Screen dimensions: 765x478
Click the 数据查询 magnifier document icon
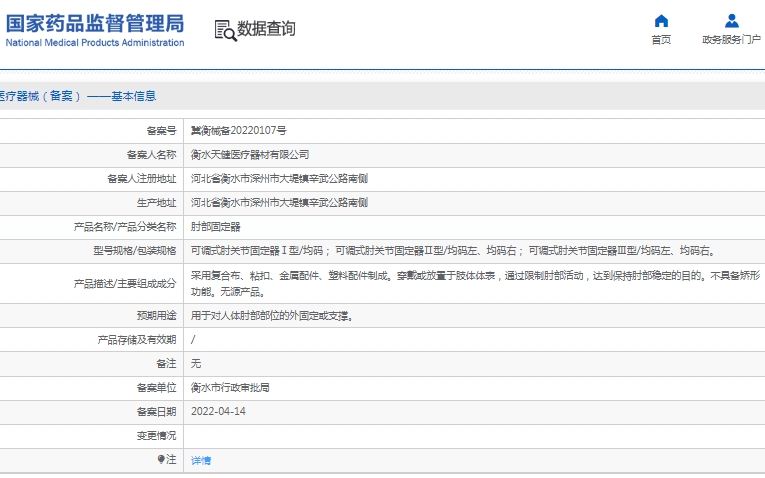225,30
